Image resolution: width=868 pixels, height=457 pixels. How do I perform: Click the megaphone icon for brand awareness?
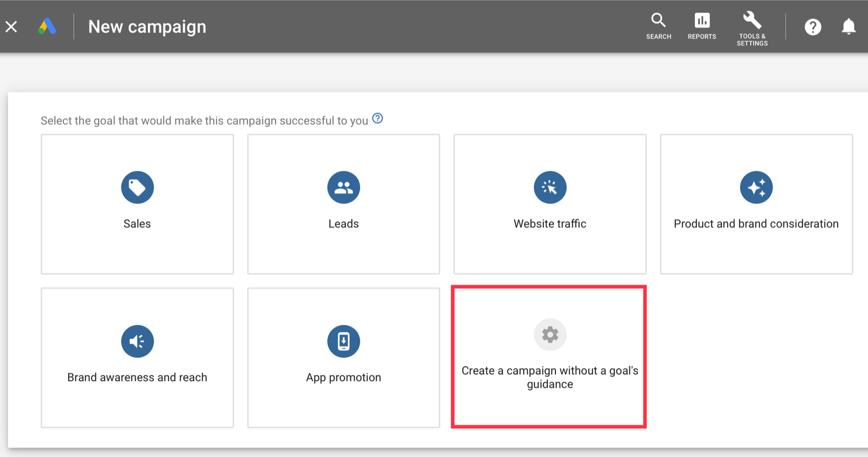[137, 341]
